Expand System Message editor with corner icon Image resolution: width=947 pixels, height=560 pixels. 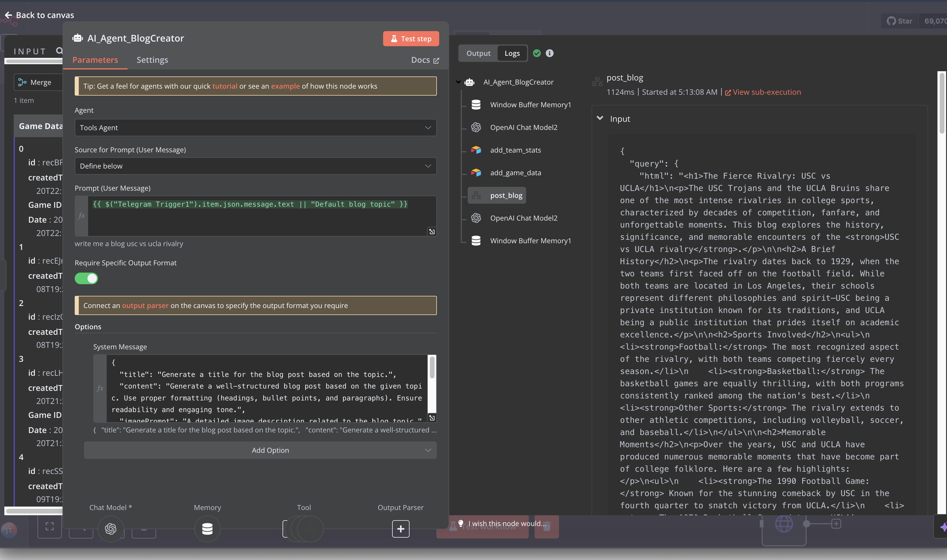(x=432, y=418)
